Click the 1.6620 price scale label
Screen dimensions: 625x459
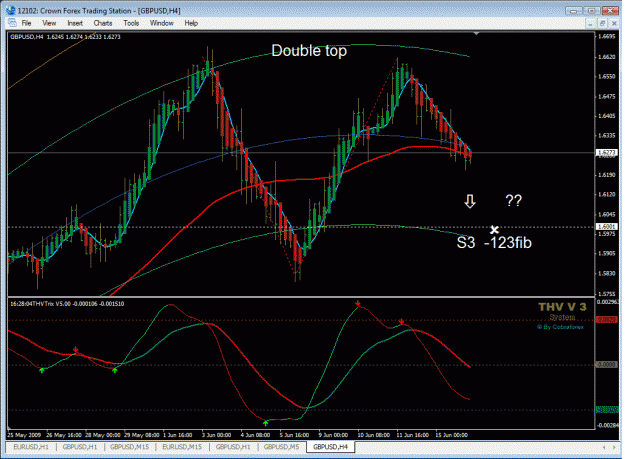[x=607, y=57]
